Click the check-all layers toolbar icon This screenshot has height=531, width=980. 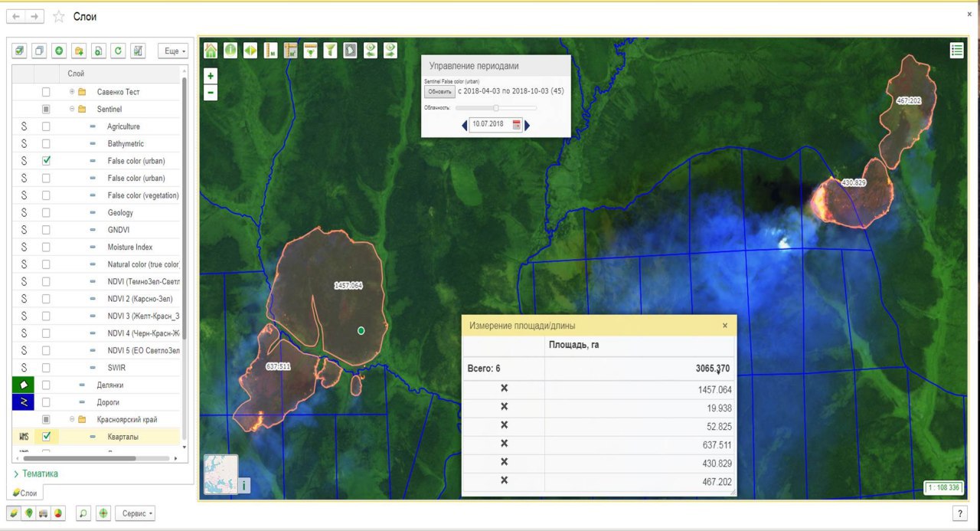[x=20, y=51]
